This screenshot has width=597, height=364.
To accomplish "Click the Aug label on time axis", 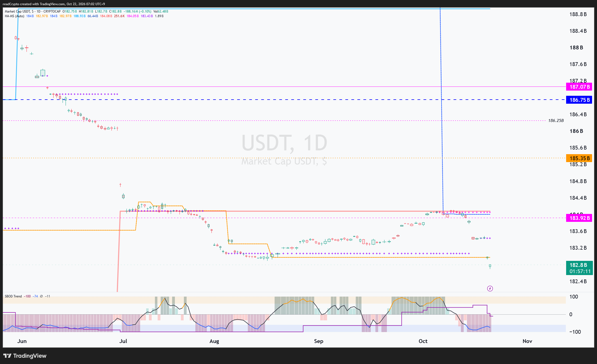I will (x=214, y=341).
